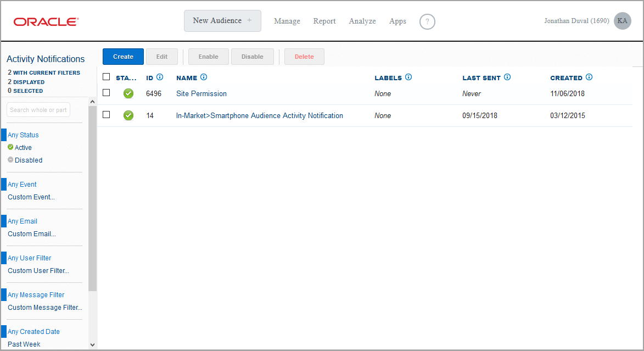Image resolution: width=644 pixels, height=351 pixels.
Task: Click the Oracle logo
Action: coord(46,22)
